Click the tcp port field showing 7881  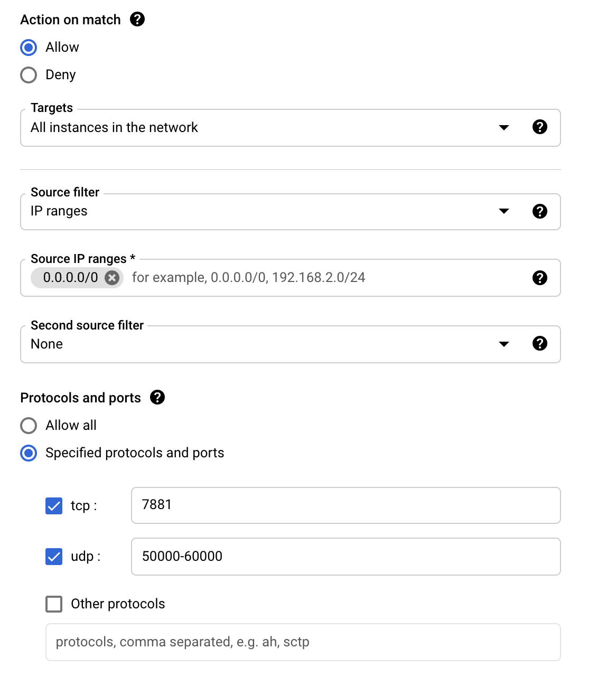click(x=346, y=505)
